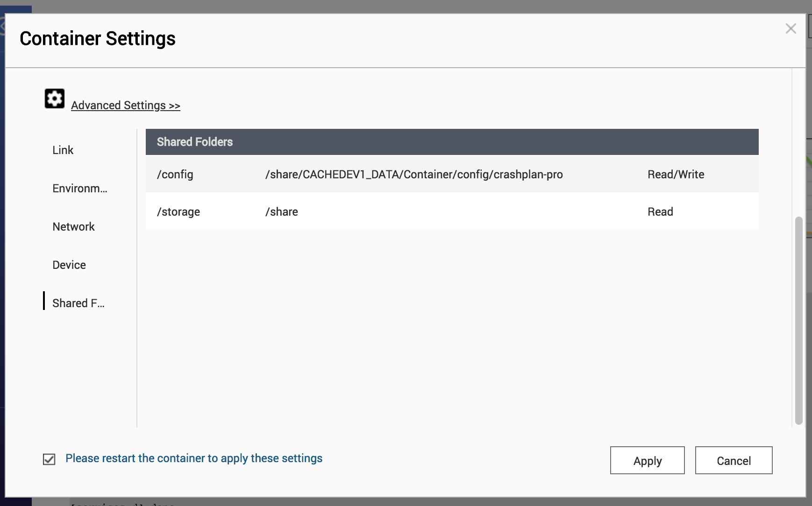The image size is (812, 506).
Task: Open the Link settings section
Action: (x=63, y=150)
